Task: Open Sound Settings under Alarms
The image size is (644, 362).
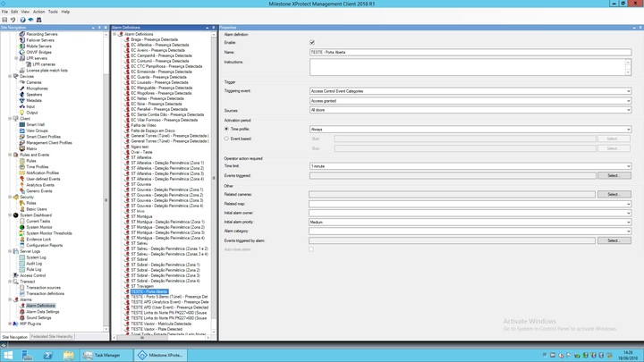Action: click(38, 317)
